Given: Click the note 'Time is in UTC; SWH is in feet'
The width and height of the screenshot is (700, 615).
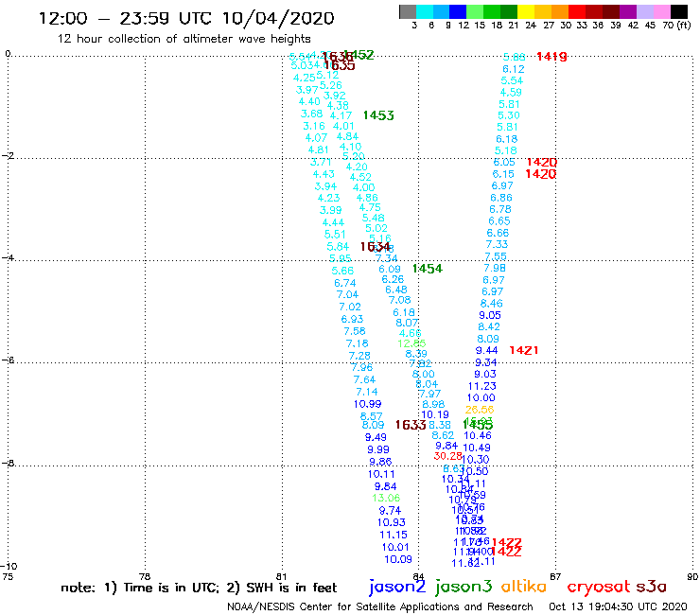Looking at the screenshot, I should [199, 588].
